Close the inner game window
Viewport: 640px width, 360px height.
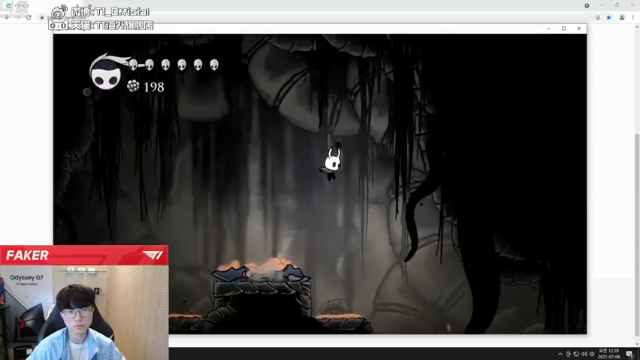579,28
